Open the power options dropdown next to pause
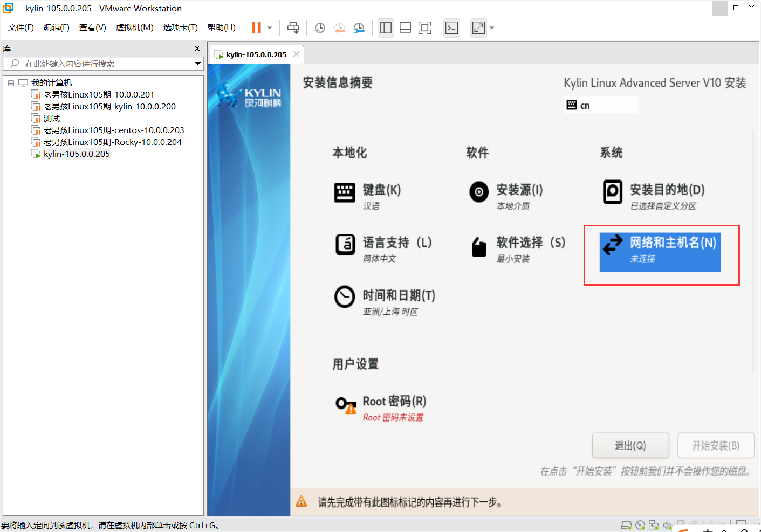This screenshot has width=761, height=532. tap(270, 28)
